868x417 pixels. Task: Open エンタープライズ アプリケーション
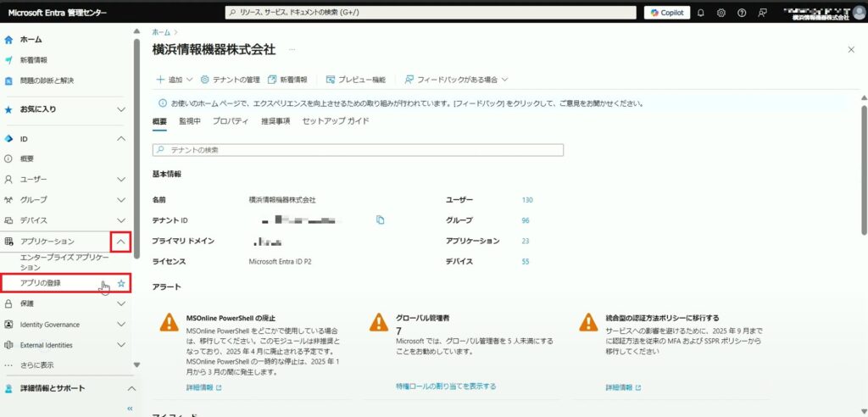pos(64,263)
